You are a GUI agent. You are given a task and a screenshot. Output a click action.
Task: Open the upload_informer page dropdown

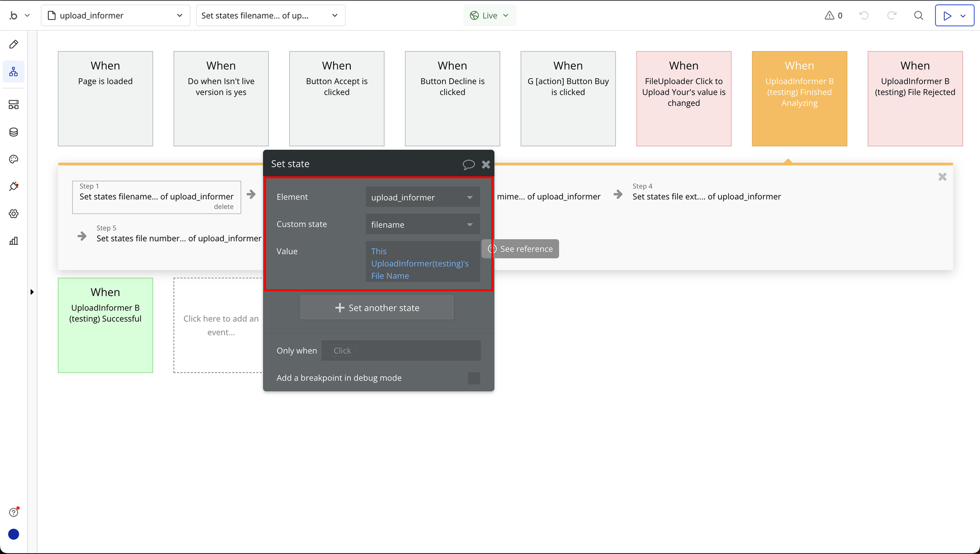click(115, 15)
